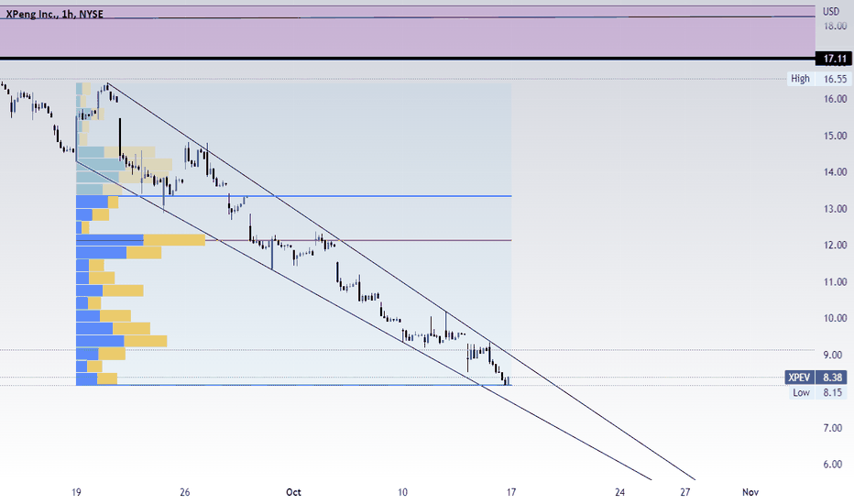Click the 27 date label on time axis

[684, 492]
